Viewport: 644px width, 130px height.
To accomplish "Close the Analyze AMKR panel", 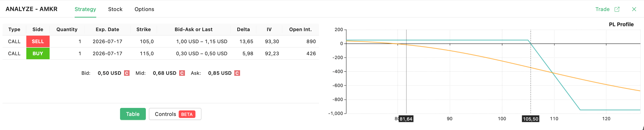I will (634, 9).
